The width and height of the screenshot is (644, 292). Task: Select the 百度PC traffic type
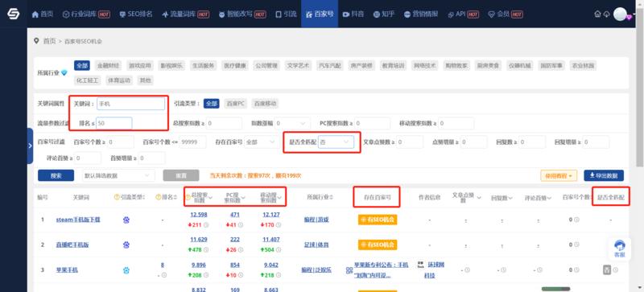(x=236, y=104)
